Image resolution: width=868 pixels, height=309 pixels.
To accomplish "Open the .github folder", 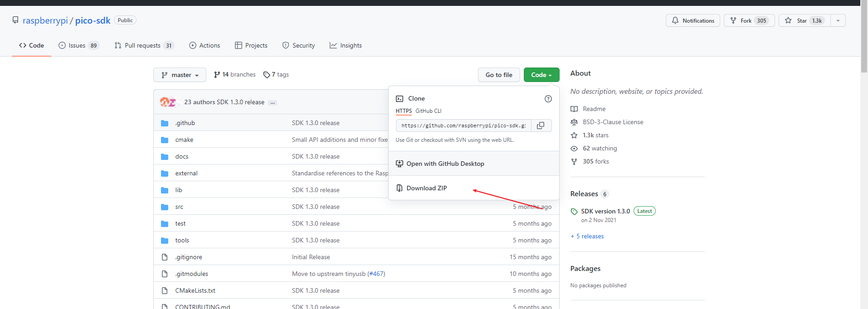I will (185, 123).
